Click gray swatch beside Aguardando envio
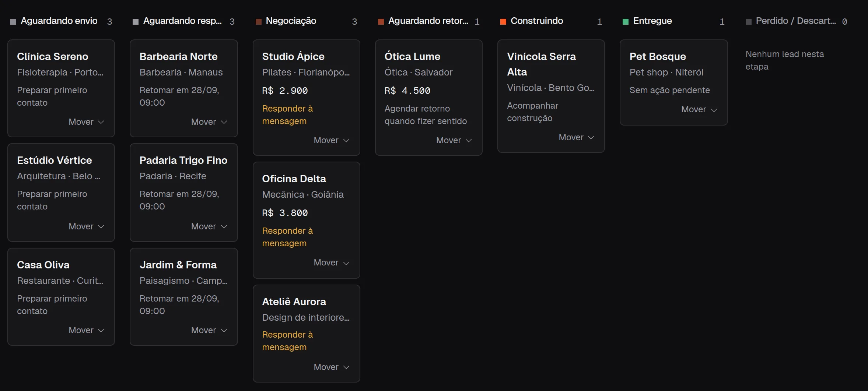This screenshot has height=391, width=868. (x=13, y=21)
